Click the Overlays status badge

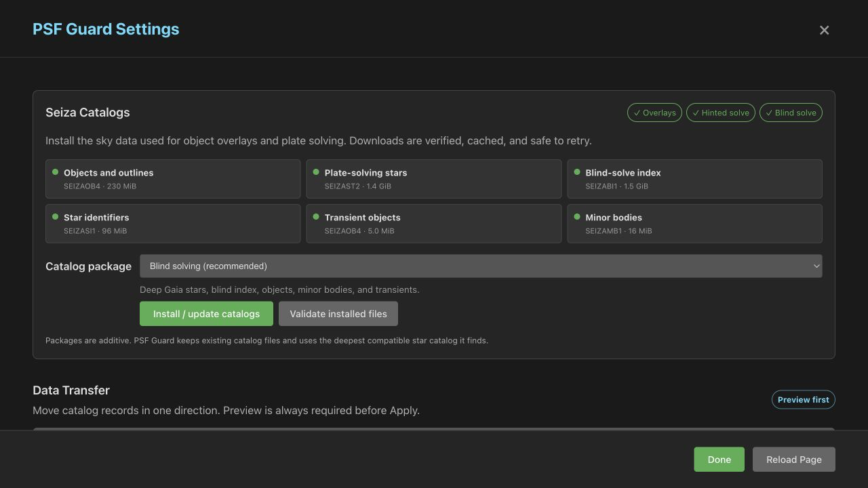point(655,113)
